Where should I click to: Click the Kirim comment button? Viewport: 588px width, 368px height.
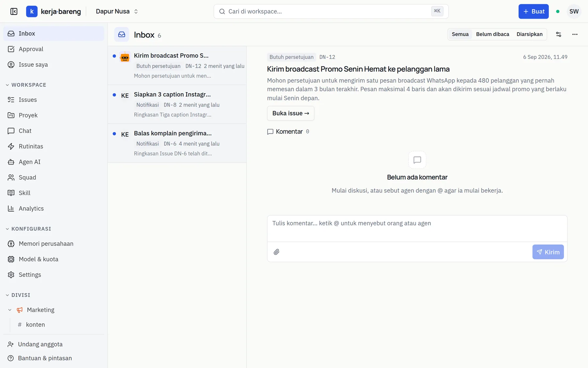[x=548, y=252]
